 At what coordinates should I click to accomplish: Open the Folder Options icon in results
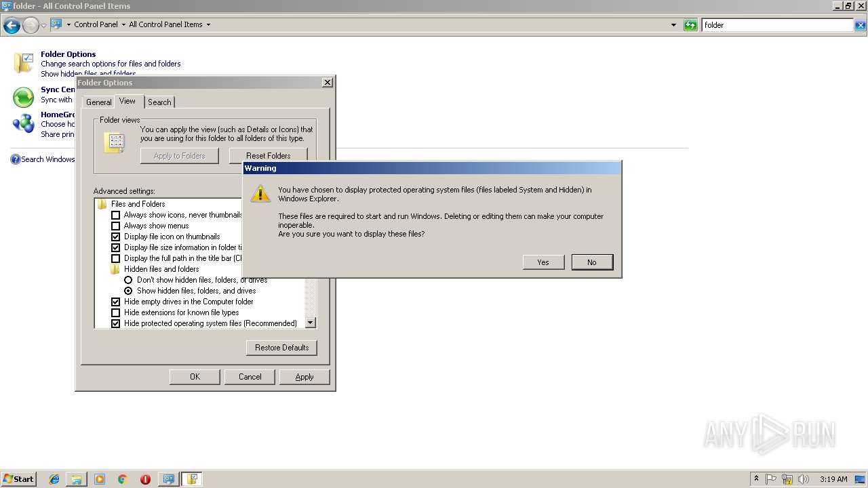tap(24, 63)
